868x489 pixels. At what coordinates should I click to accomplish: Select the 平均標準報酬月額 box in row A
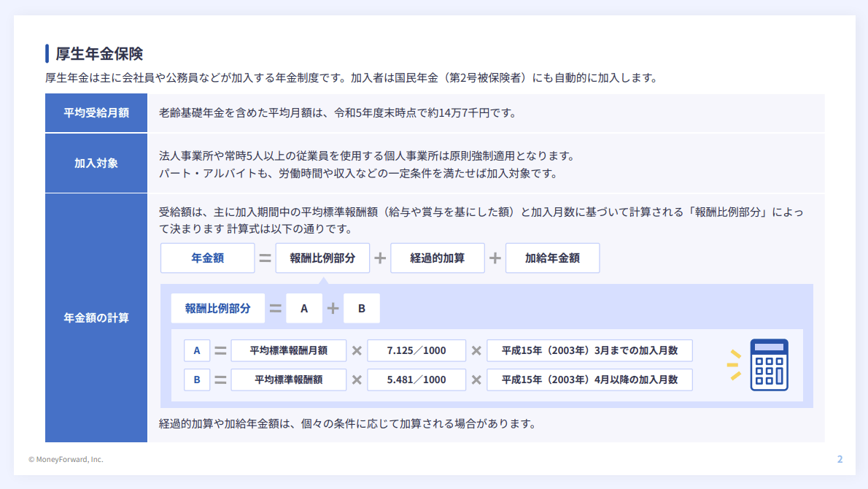coord(288,350)
